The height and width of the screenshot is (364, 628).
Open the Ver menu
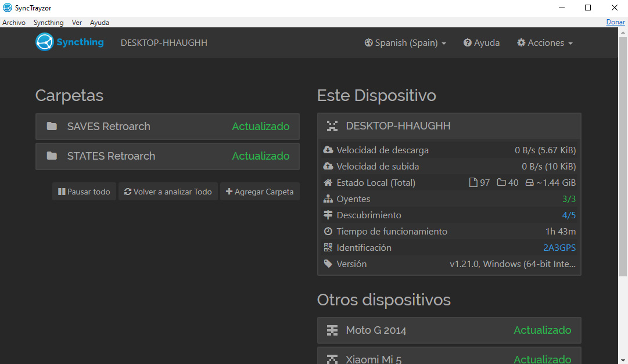point(77,23)
